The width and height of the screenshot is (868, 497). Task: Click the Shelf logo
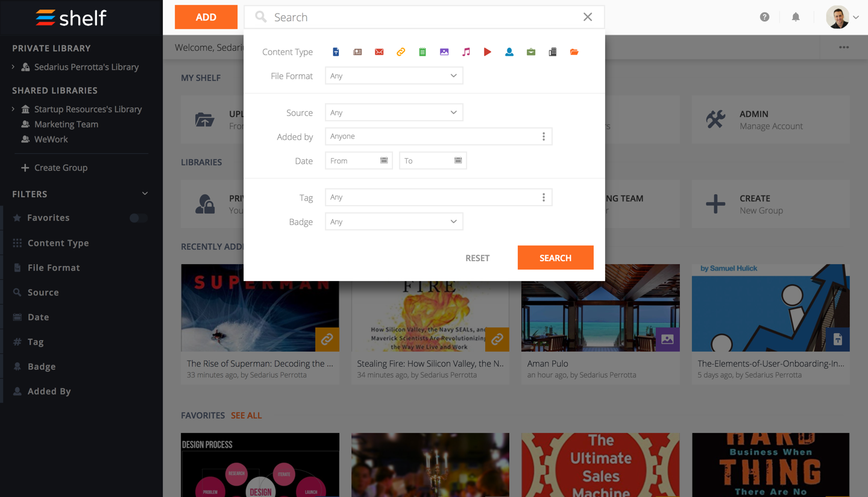[x=71, y=17]
